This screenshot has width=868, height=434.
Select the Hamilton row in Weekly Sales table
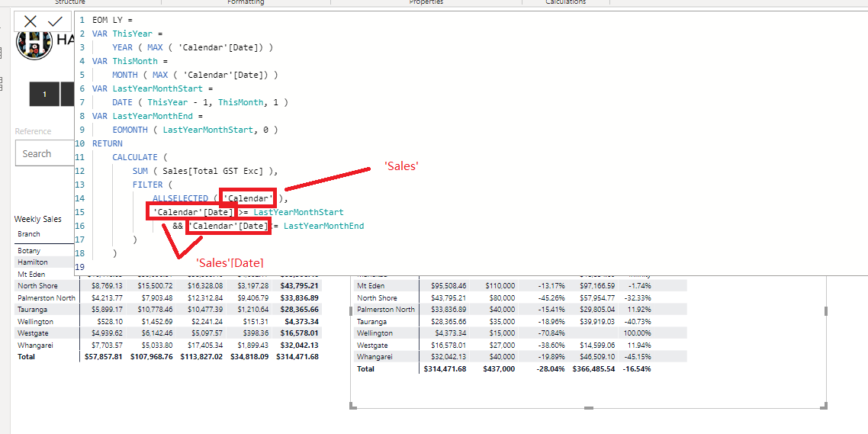(x=32, y=262)
